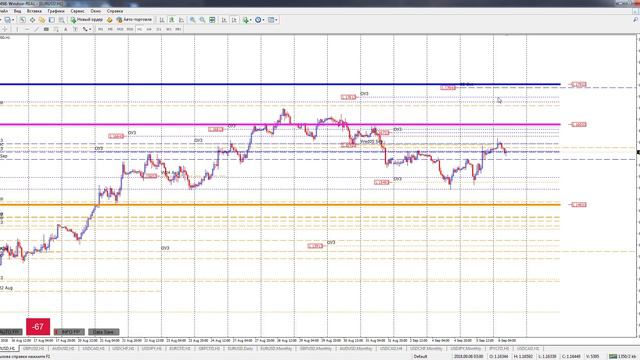
Task: Open the Profiles toolbar icon
Action: [x=7, y=20]
